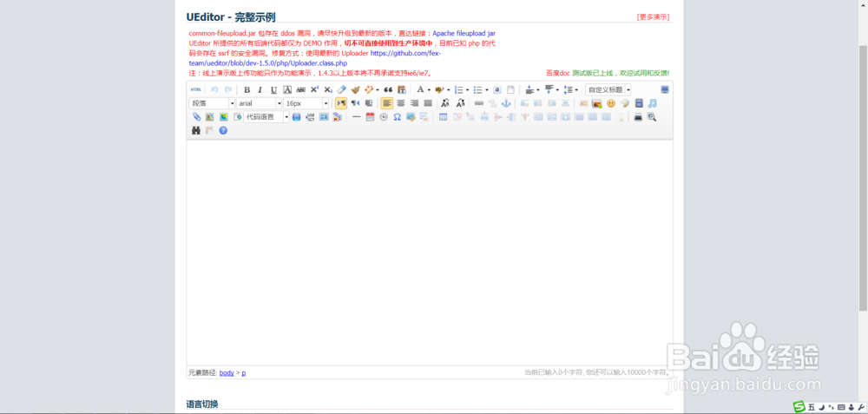The width and height of the screenshot is (868, 414).
Task: Expand the unordered list style arrow
Action: click(487, 89)
